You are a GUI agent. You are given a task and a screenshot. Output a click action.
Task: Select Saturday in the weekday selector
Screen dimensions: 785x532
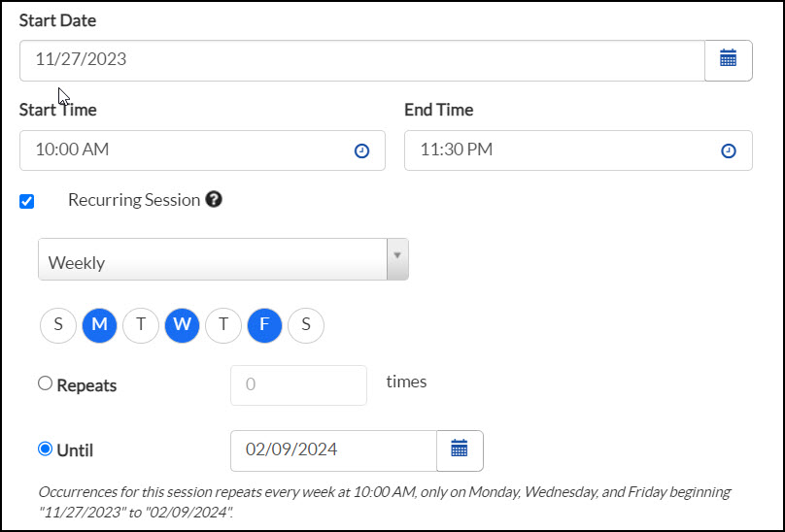pyautogui.click(x=306, y=325)
